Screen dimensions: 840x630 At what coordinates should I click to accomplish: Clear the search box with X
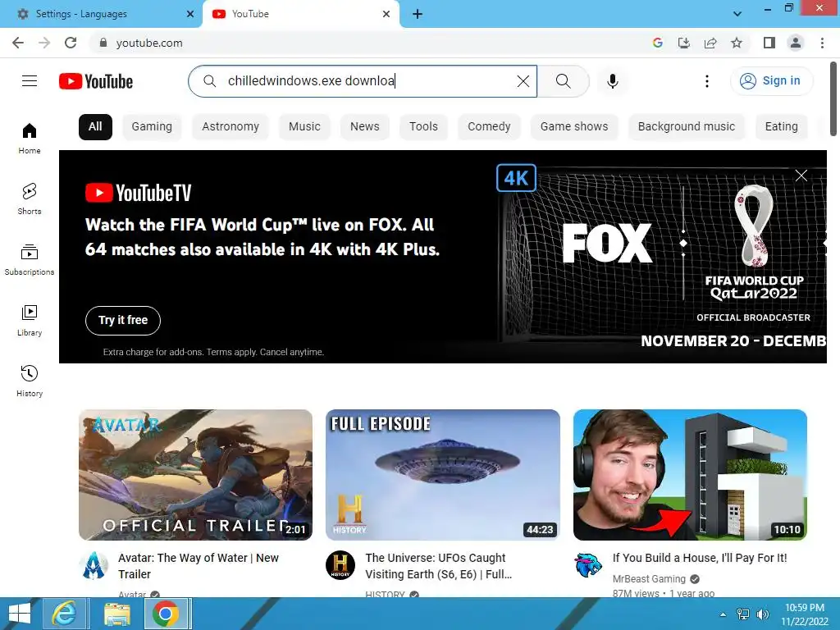[x=523, y=81]
